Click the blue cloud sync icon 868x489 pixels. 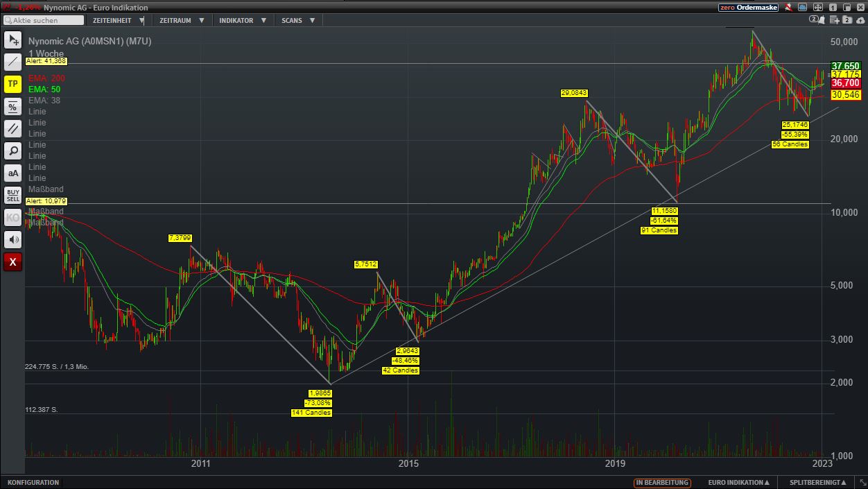pyautogui.click(x=802, y=8)
